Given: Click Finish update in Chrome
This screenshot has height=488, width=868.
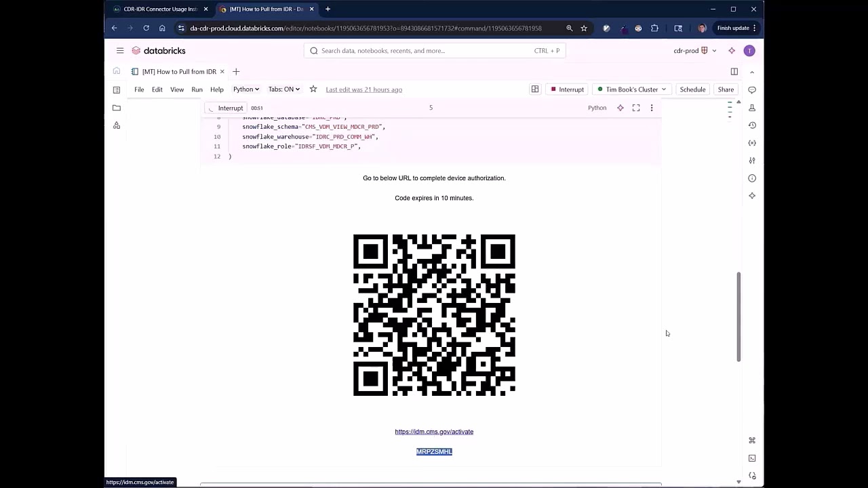Looking at the screenshot, I should (736, 28).
